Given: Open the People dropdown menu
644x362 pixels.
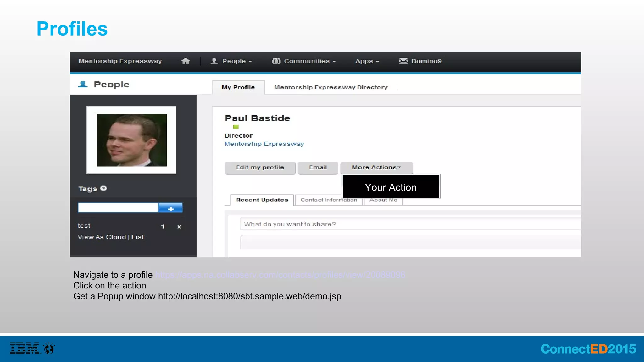Looking at the screenshot, I should coord(234,61).
